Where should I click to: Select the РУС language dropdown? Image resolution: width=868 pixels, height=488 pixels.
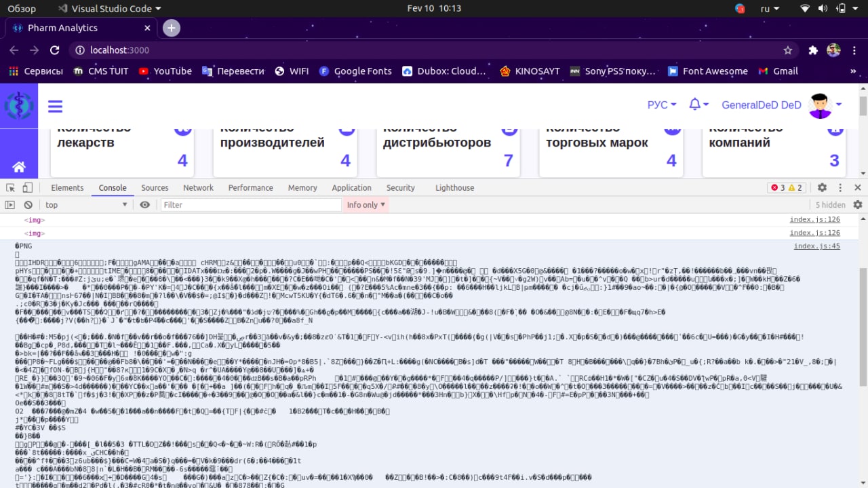click(662, 105)
